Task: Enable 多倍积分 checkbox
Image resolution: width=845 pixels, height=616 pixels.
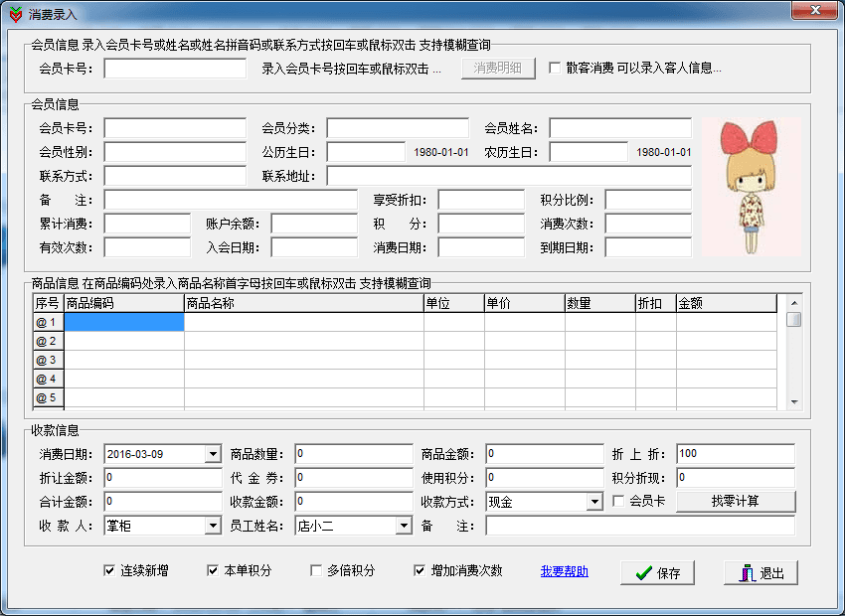Action: pyautogui.click(x=316, y=570)
